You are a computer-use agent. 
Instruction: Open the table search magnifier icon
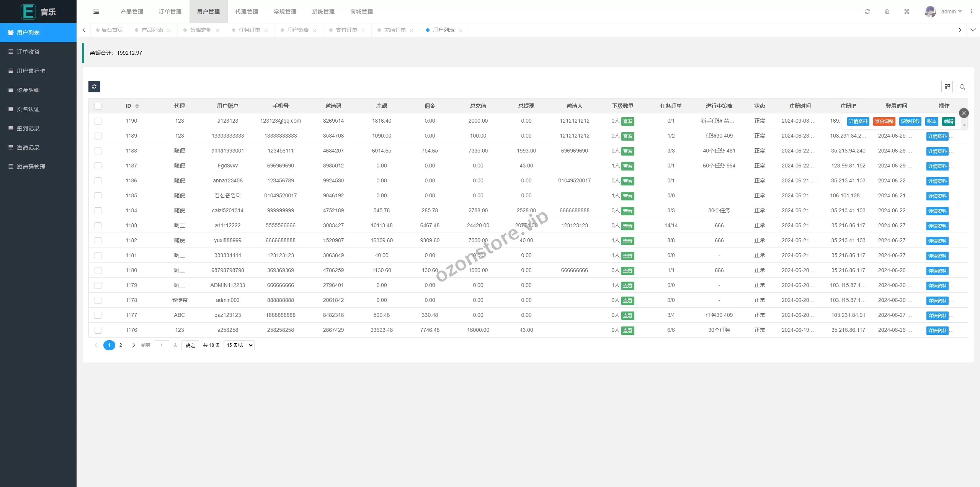(x=962, y=87)
